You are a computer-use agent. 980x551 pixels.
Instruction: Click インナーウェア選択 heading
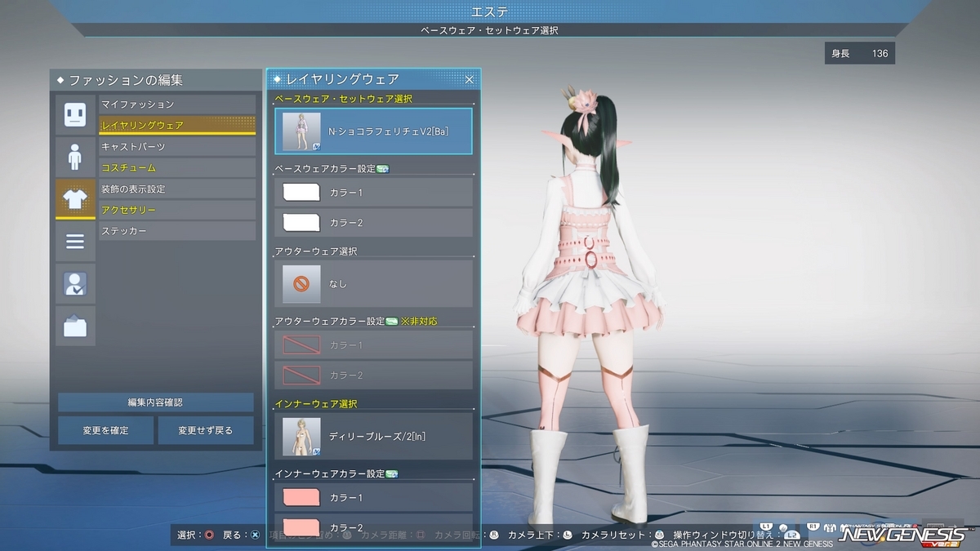(316, 404)
